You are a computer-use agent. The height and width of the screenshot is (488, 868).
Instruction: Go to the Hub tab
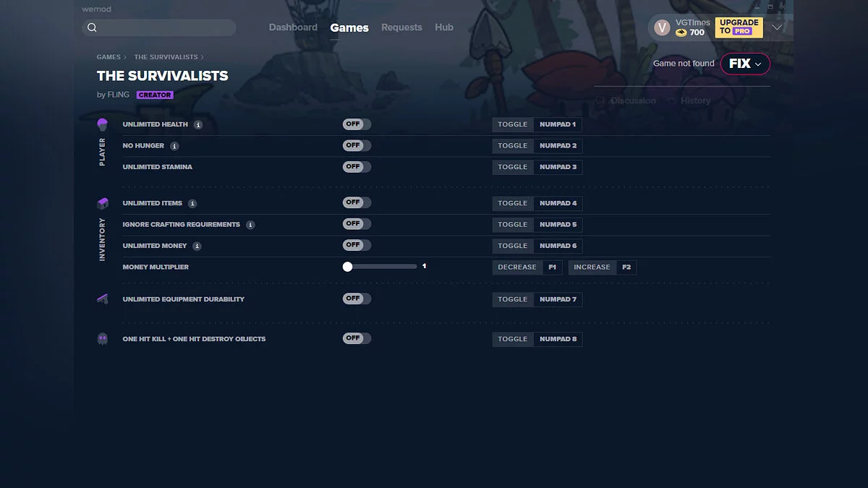tap(444, 27)
